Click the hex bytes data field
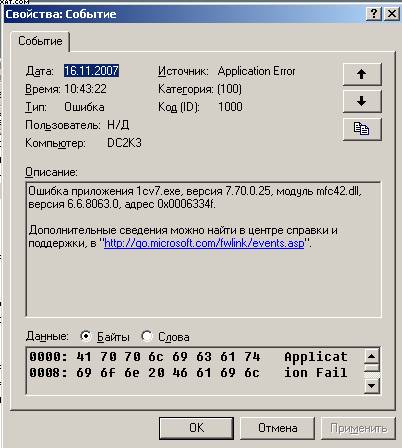The width and height of the screenshot is (402, 448). coord(195,371)
